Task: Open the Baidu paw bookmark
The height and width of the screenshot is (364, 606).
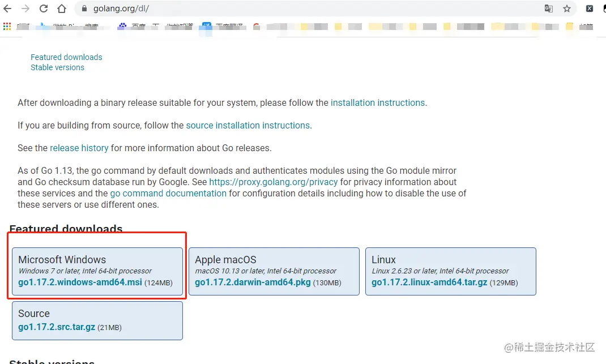Action: pos(122,26)
